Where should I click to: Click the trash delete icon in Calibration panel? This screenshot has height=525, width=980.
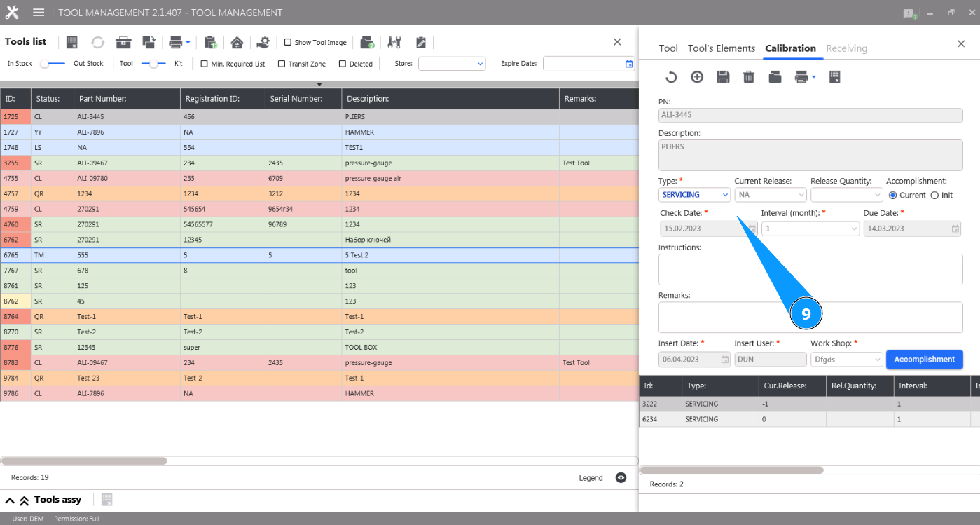(749, 77)
